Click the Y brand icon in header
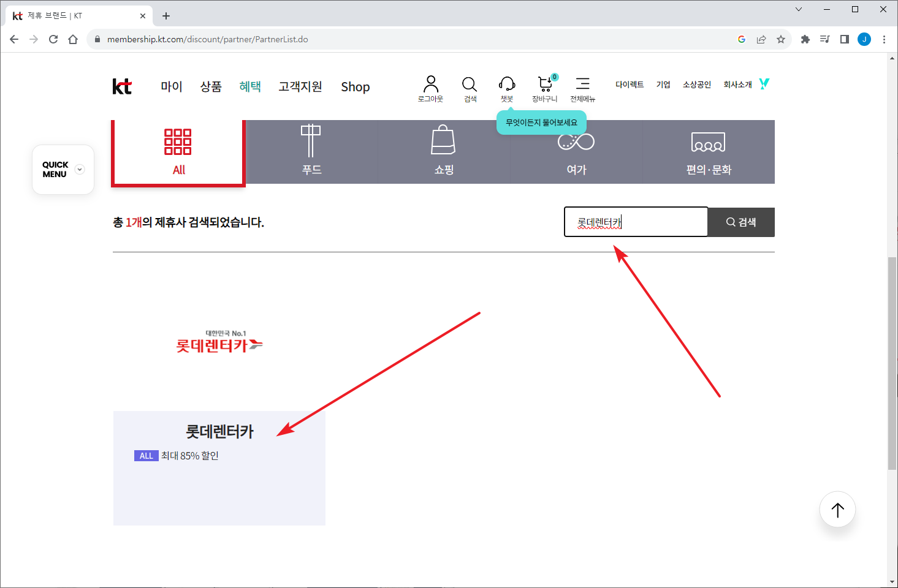The width and height of the screenshot is (898, 588). [x=764, y=84]
